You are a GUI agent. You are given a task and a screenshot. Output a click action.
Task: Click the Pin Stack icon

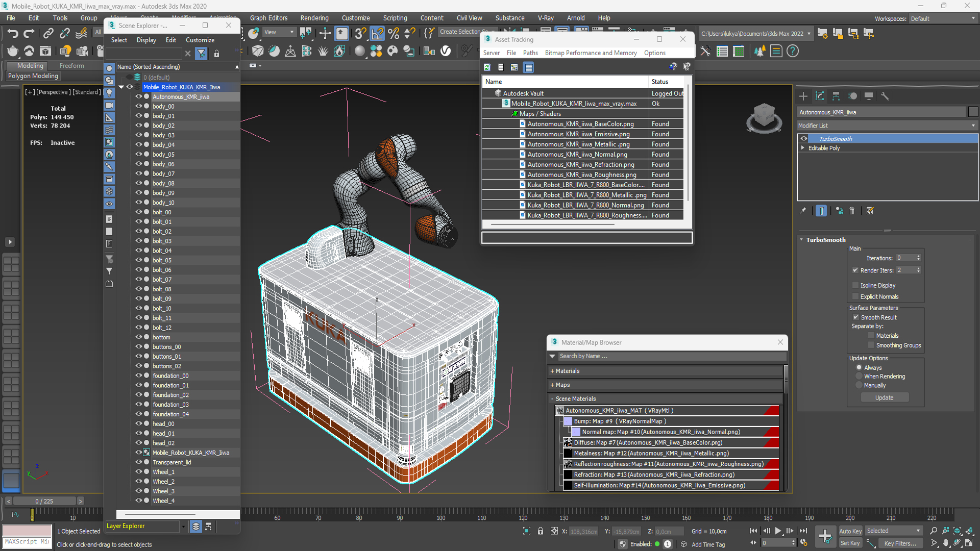(x=803, y=211)
